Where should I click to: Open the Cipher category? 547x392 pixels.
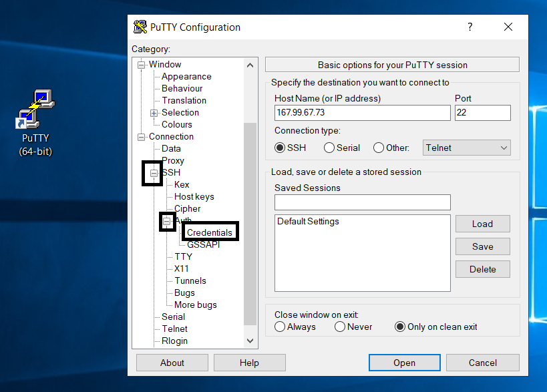point(187,208)
